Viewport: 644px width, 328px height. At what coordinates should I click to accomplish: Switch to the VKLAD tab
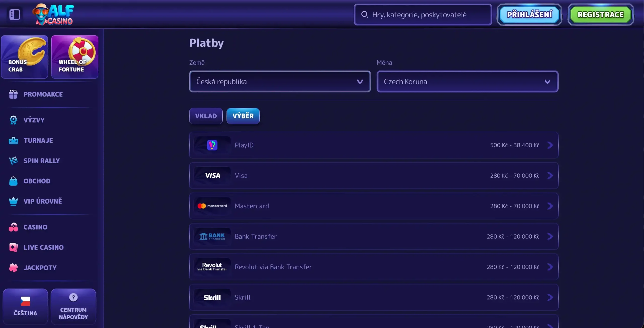tap(206, 116)
